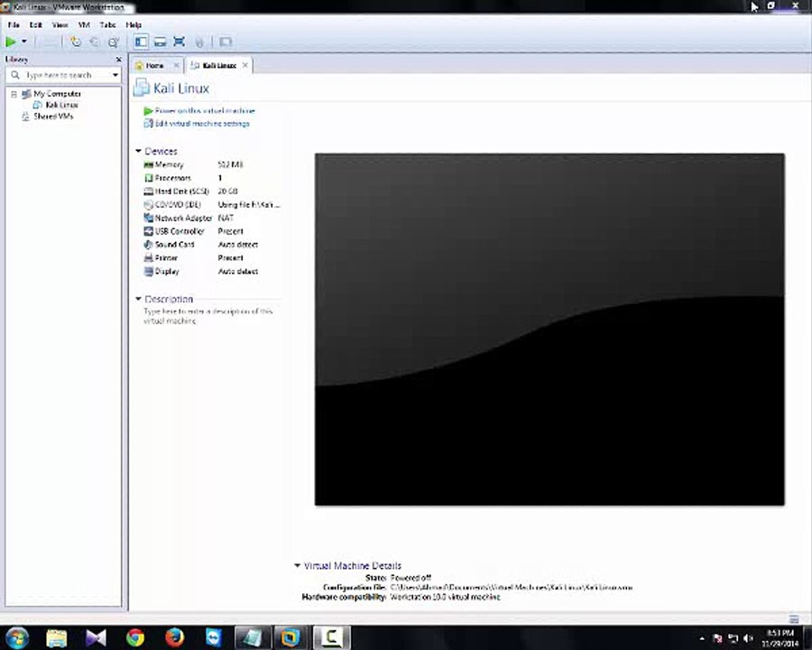Viewport: 812px width, 650px height.
Task: Select Kali Linux in library tree
Action: click(61, 105)
